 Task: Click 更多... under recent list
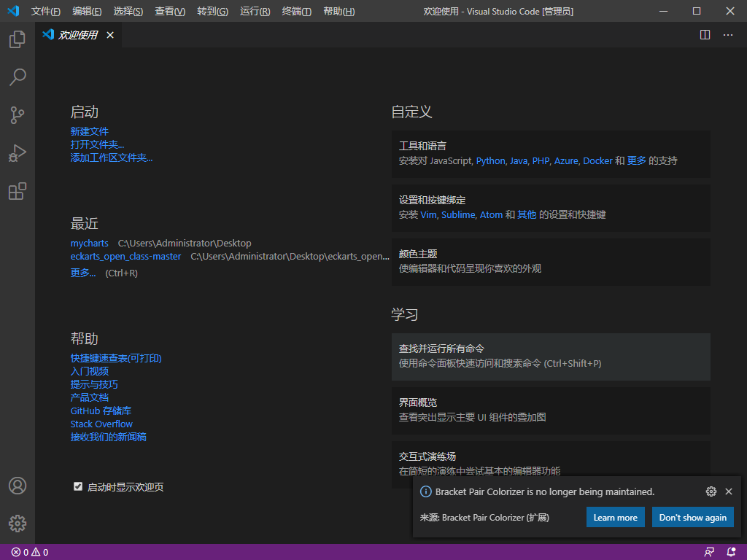click(x=83, y=273)
